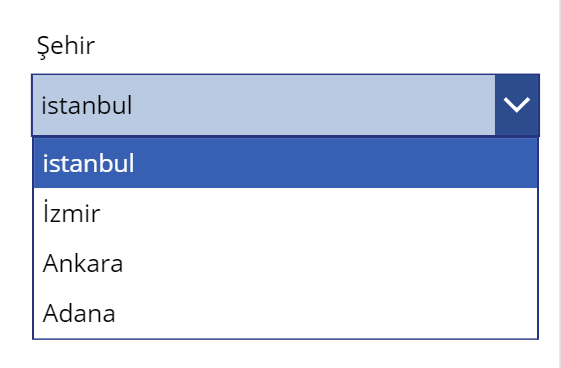The width and height of the screenshot is (561, 368).
Task: Click the Şehir field label
Action: point(66,46)
